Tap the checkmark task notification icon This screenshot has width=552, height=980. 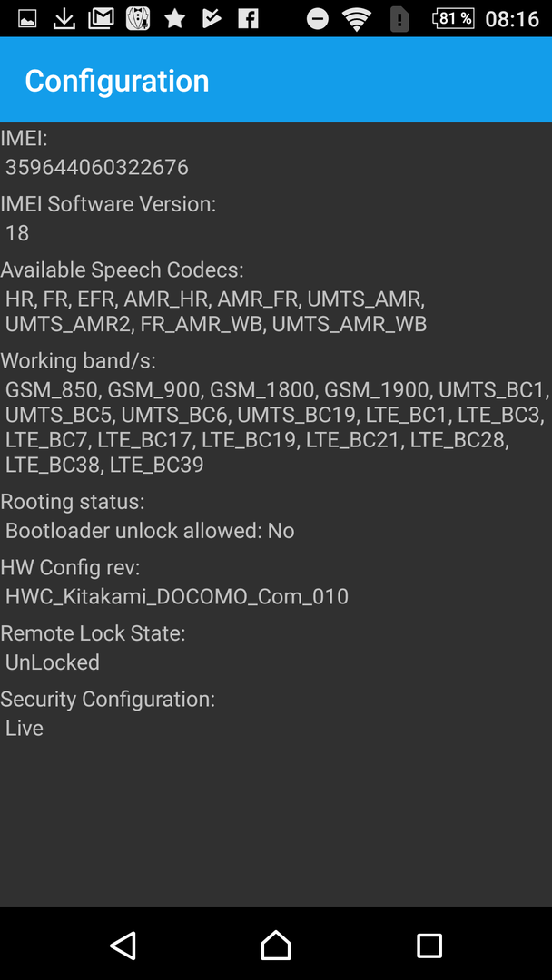[212, 19]
